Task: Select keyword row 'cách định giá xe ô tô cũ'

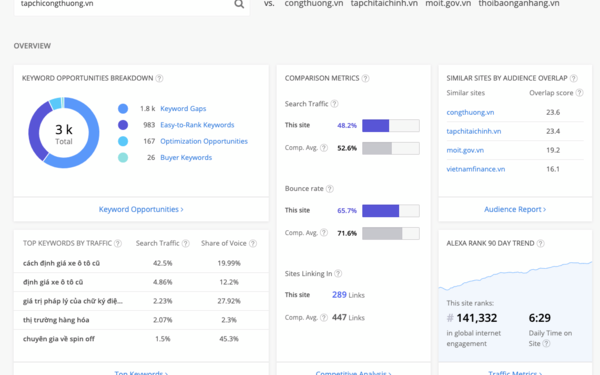Action: click(141, 263)
